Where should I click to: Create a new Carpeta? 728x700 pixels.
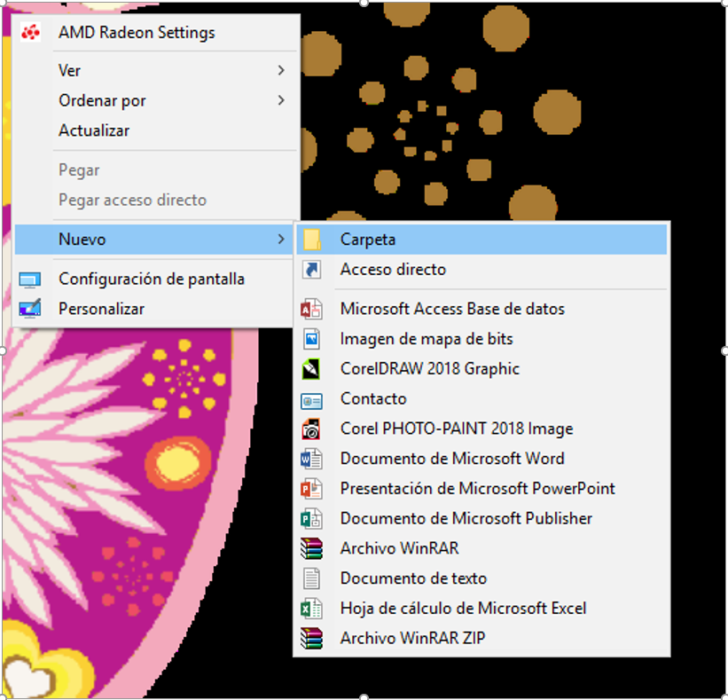481,240
